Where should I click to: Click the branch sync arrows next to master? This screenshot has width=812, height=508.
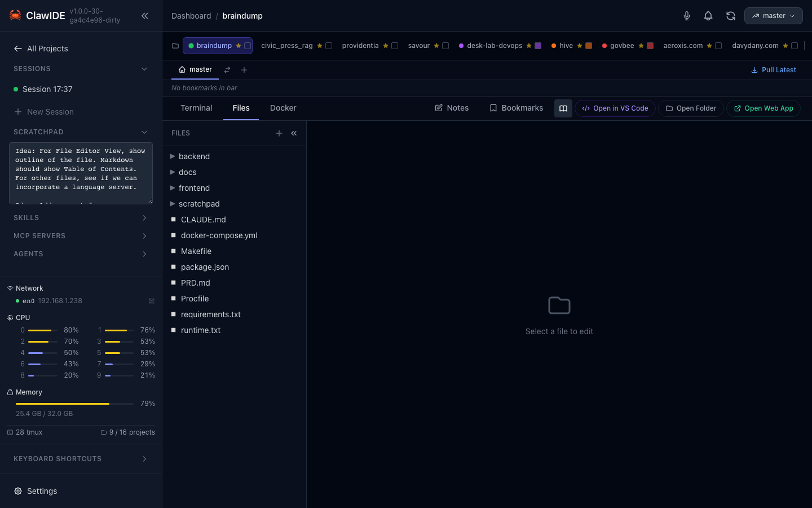point(227,69)
